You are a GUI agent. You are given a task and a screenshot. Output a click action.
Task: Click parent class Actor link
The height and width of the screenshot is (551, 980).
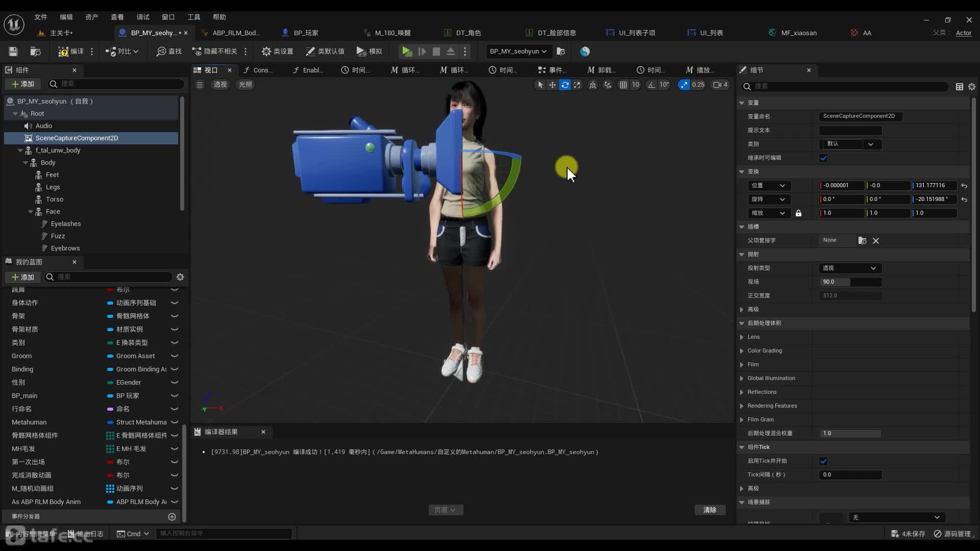click(964, 33)
